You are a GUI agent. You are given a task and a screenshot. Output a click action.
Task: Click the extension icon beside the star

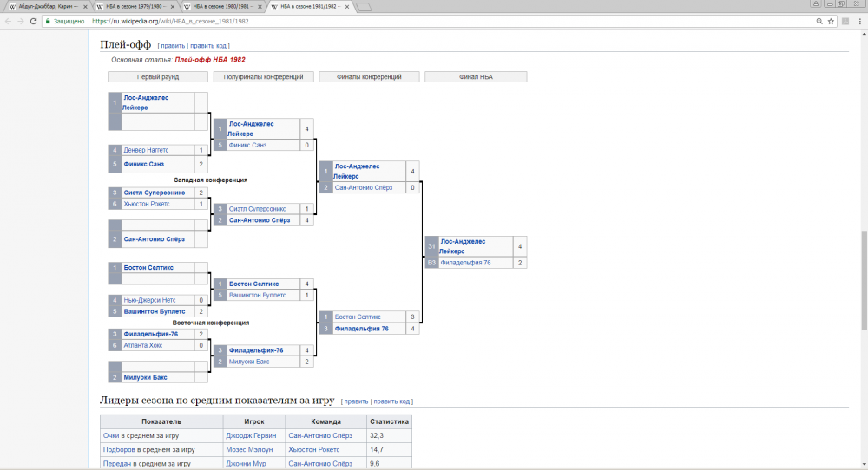pyautogui.click(x=845, y=21)
